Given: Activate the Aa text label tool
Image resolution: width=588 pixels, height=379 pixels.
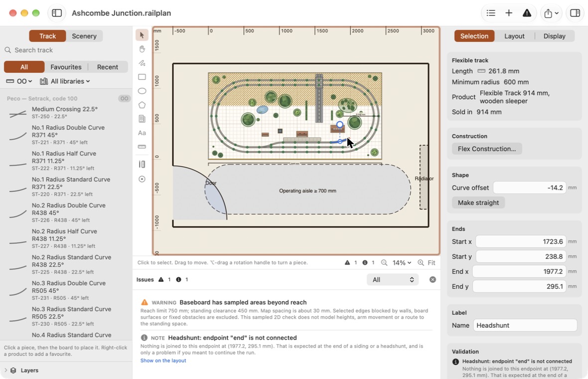Looking at the screenshot, I should [142, 133].
